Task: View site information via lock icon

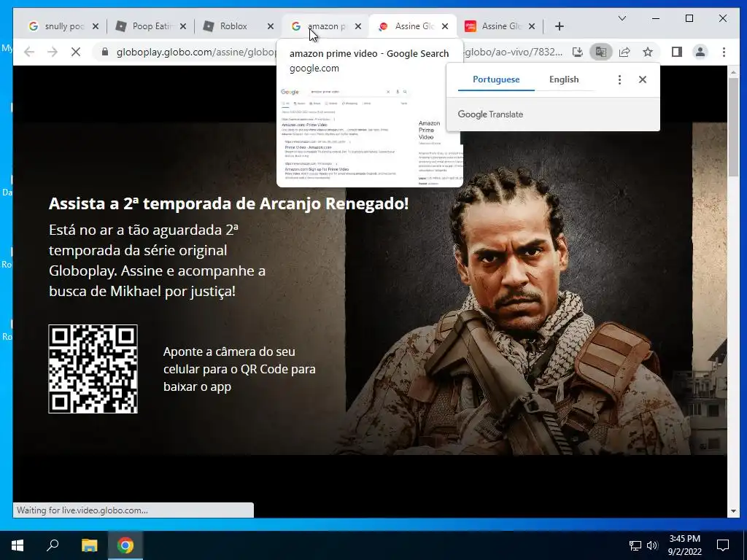Action: [105, 52]
